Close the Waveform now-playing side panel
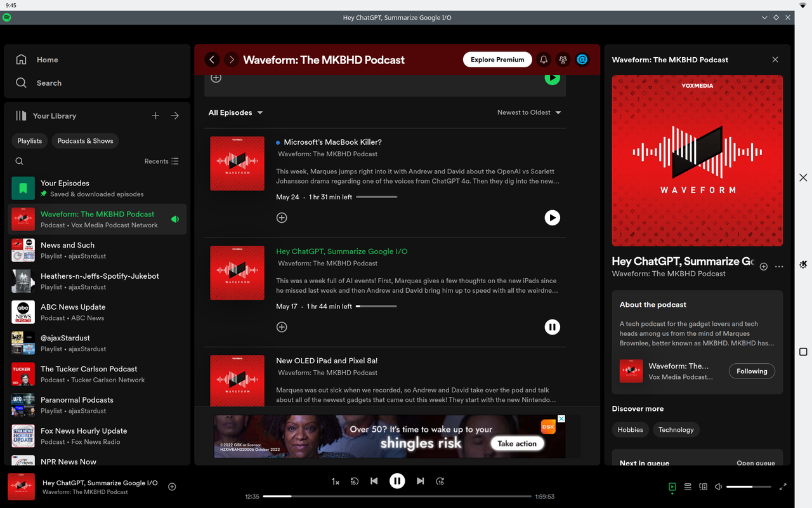 [x=775, y=60]
